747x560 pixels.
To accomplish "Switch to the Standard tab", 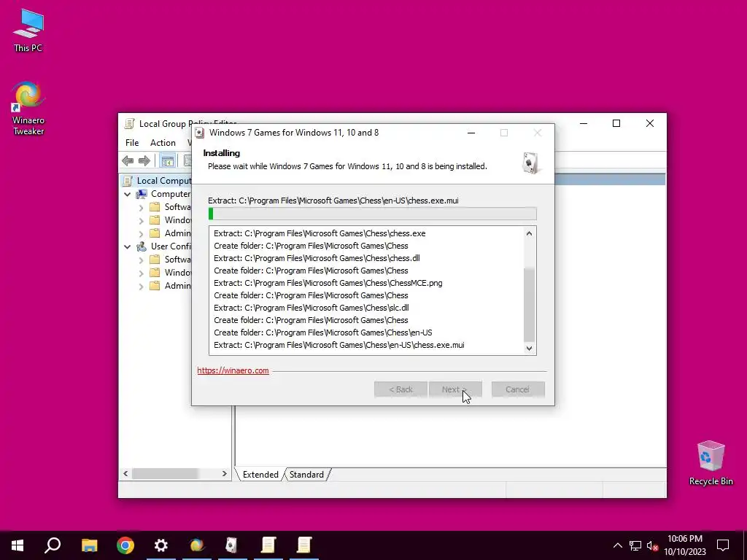I will point(306,475).
